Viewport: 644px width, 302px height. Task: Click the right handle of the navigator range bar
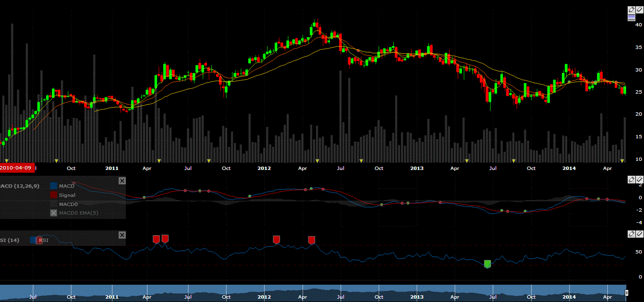[626, 292]
